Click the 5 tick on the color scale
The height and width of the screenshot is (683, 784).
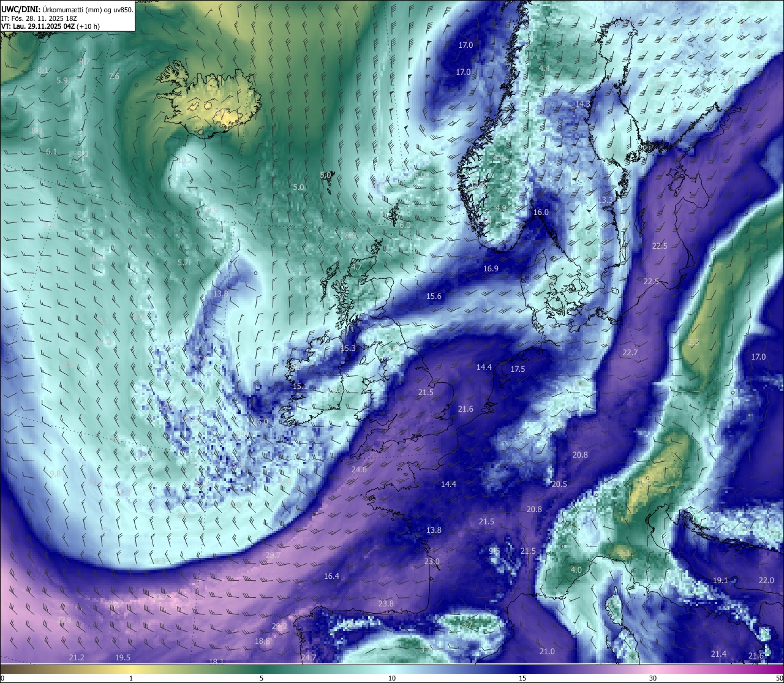click(x=262, y=678)
